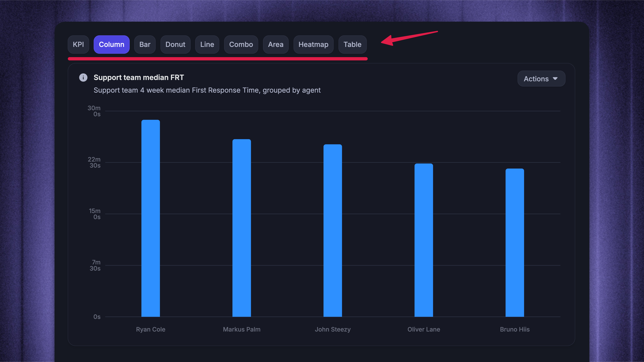Click the info icon beside chart title
The image size is (644, 362).
click(83, 77)
